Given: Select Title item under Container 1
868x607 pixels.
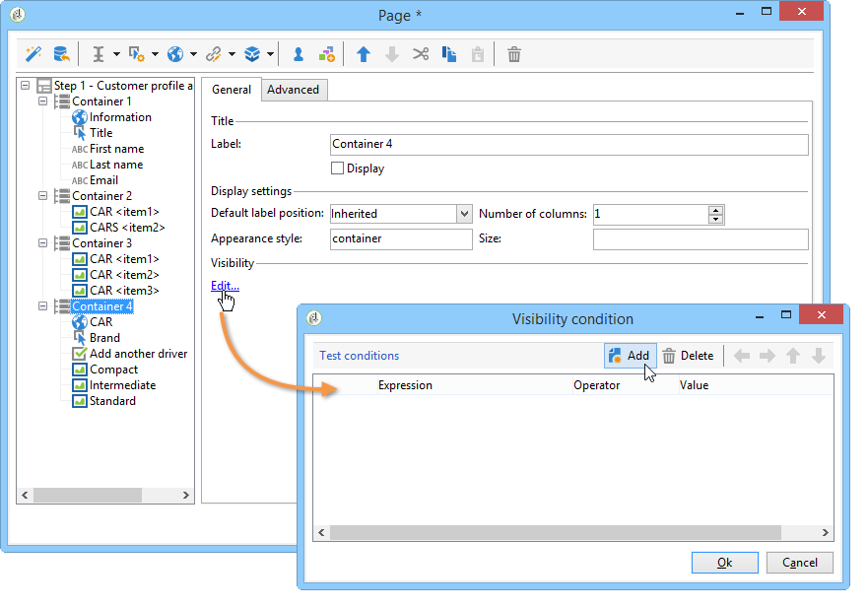Looking at the screenshot, I should coord(100,133).
